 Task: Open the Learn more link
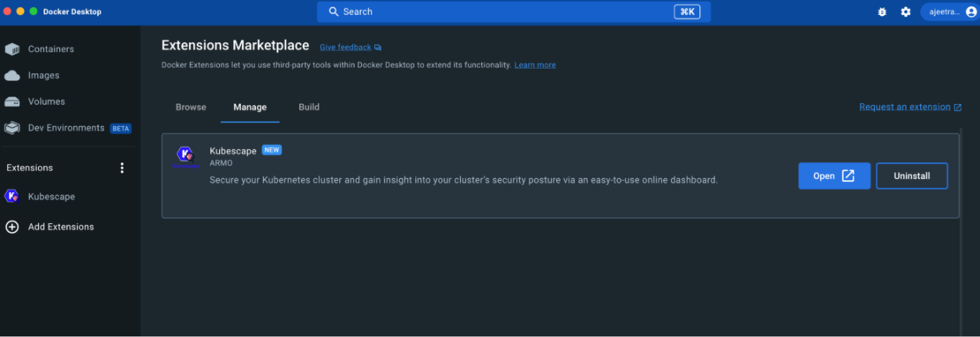pyautogui.click(x=535, y=65)
